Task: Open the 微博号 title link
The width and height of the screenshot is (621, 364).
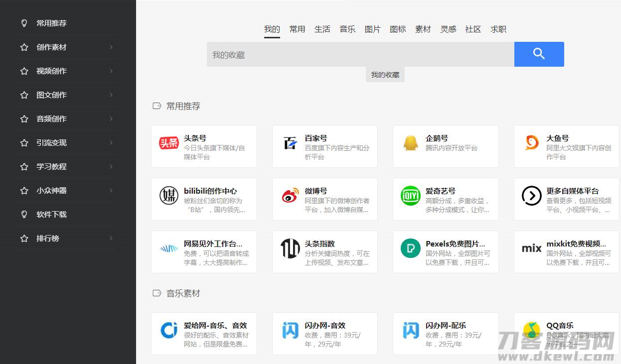Action: [316, 191]
